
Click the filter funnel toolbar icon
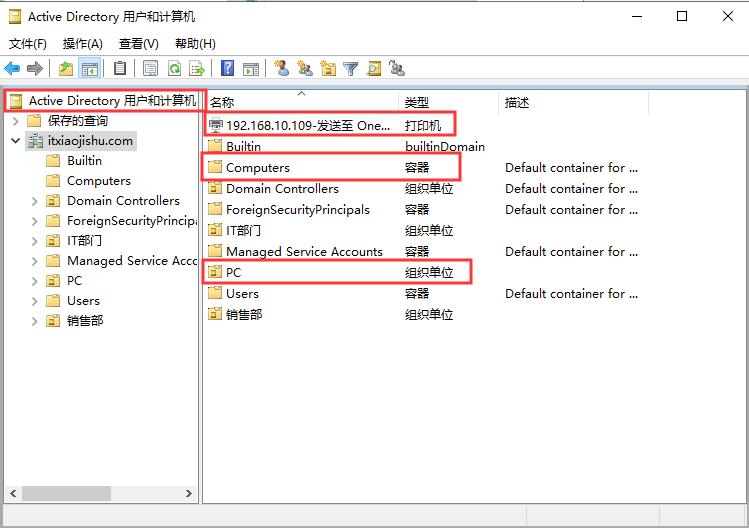(351, 69)
